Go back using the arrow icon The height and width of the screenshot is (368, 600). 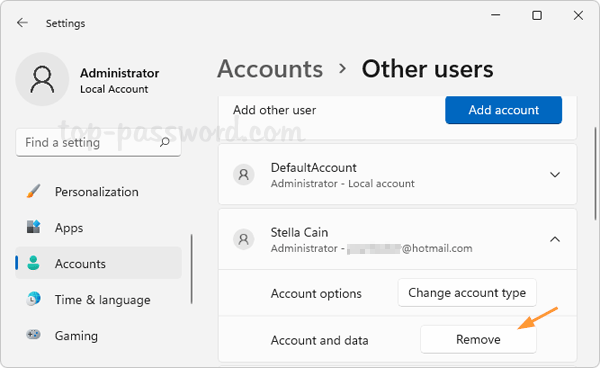pos(22,23)
